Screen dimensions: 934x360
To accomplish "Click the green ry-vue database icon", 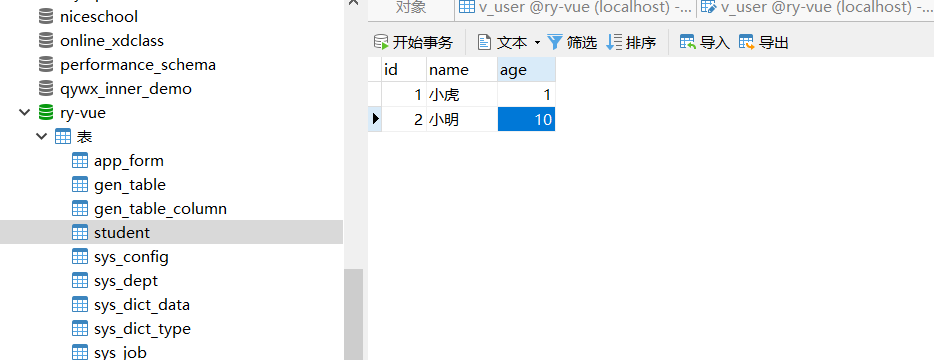I will [45, 113].
